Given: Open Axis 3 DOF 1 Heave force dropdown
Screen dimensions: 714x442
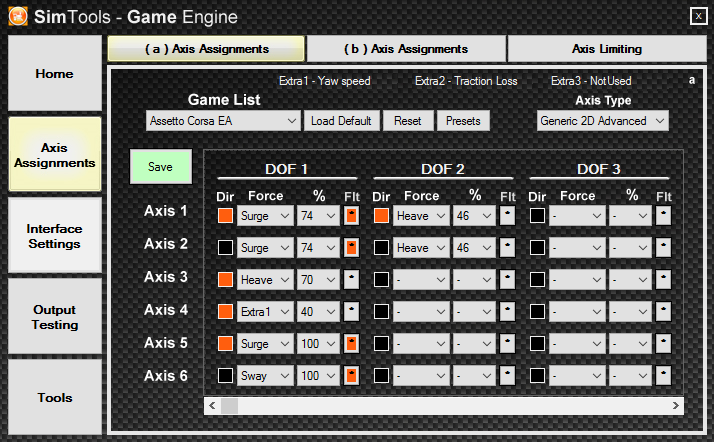Looking at the screenshot, I should (265, 279).
